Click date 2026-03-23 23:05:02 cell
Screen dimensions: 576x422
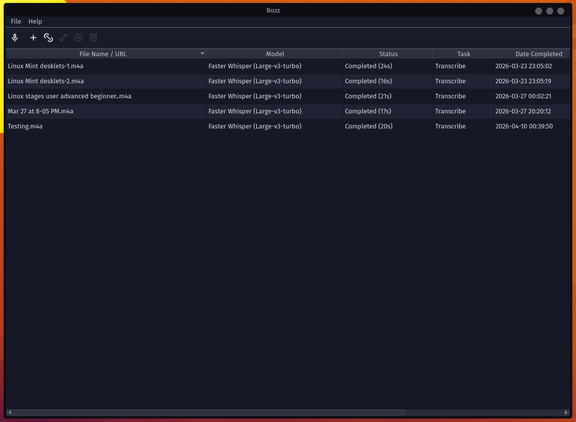coord(532,66)
